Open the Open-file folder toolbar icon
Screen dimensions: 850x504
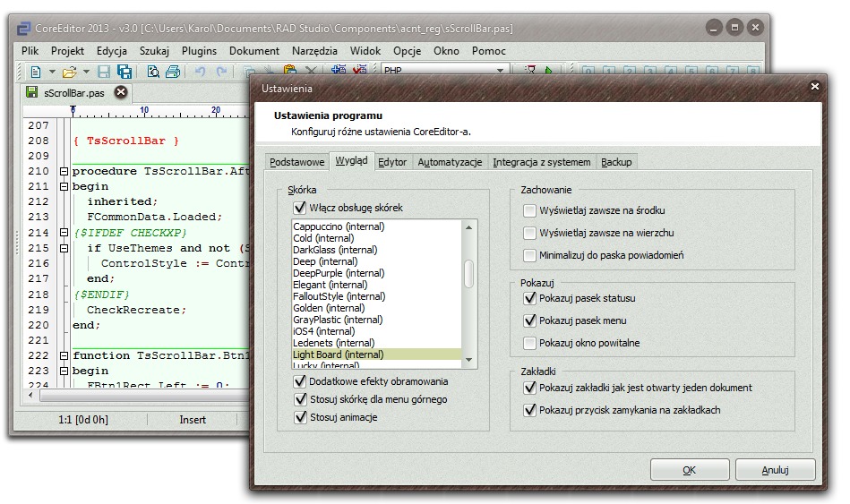(x=69, y=72)
